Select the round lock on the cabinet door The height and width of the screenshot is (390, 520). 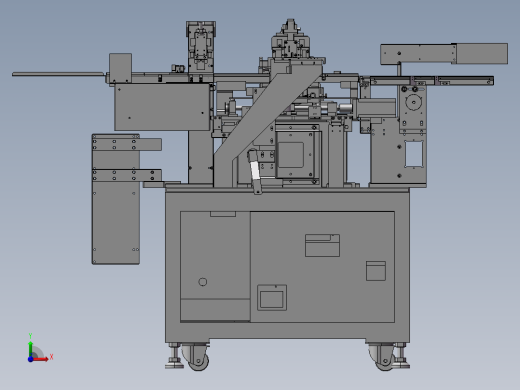click(x=202, y=282)
